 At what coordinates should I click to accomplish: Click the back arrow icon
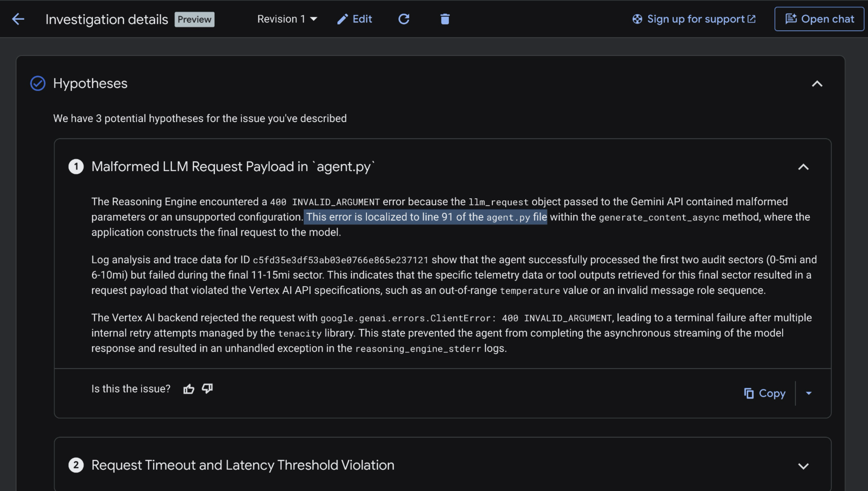coord(18,19)
